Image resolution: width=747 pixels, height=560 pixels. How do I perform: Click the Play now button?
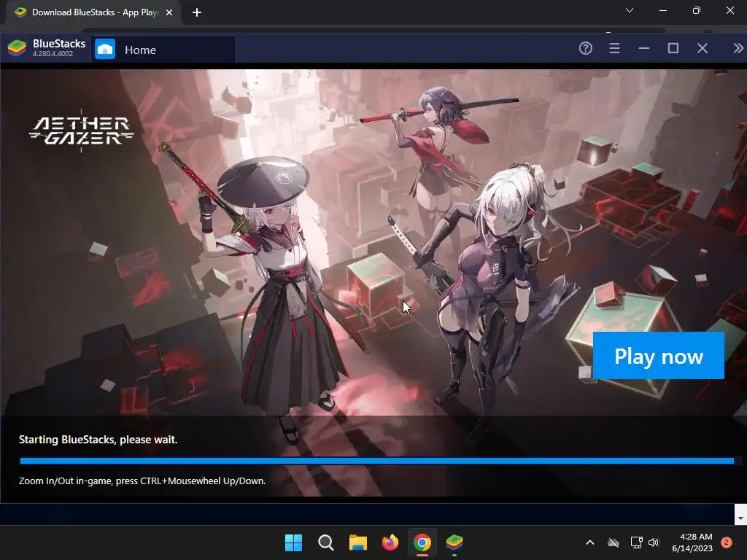pyautogui.click(x=659, y=356)
